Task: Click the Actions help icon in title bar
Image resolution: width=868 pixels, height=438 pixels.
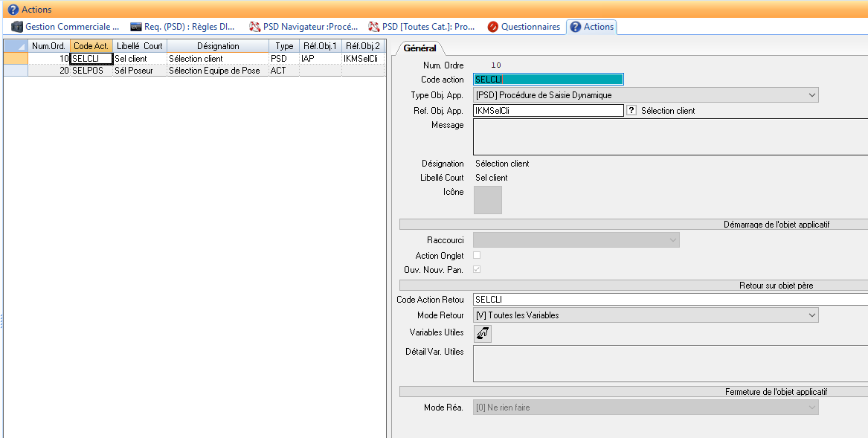Action: (x=13, y=10)
